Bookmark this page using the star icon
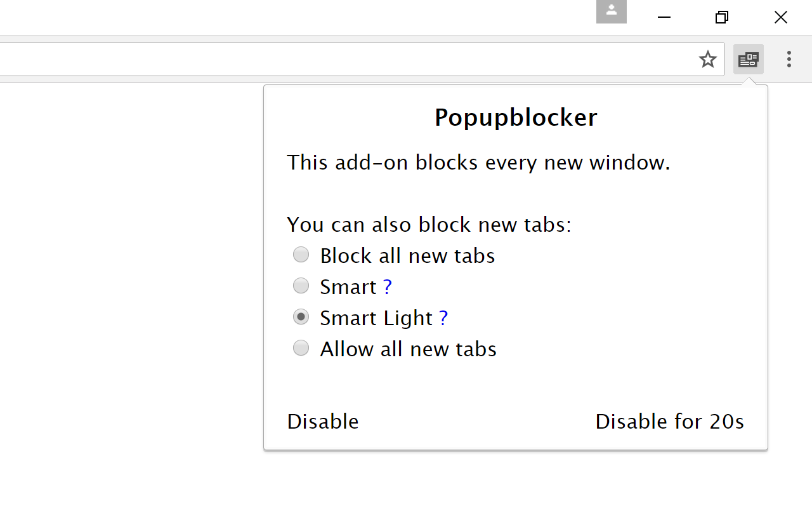Viewport: 812px width, 508px height. click(x=707, y=59)
